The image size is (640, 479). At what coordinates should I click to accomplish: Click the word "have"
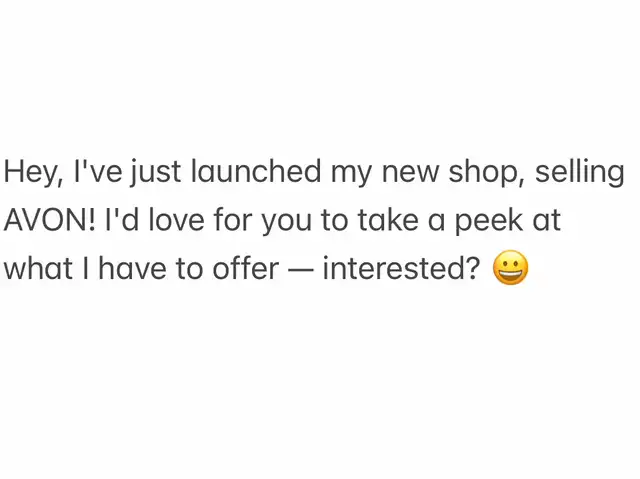[132, 268]
